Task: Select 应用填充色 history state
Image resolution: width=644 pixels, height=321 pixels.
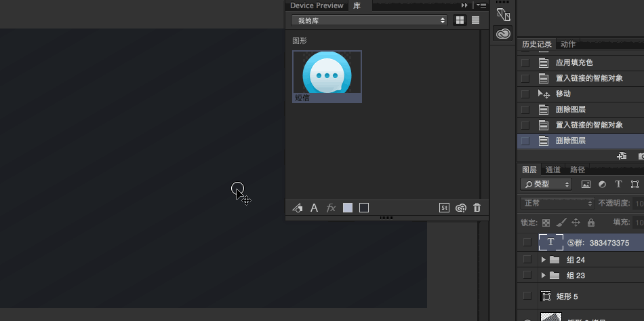Action: pos(574,62)
